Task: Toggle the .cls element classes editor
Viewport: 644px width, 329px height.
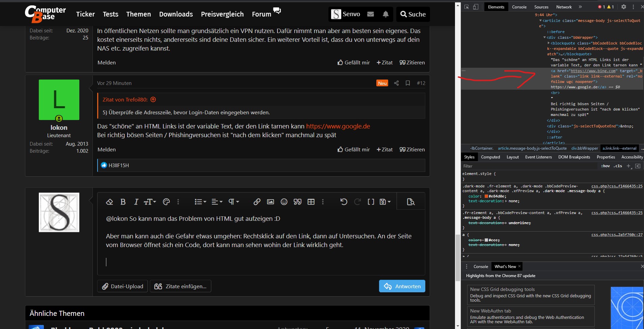Action: 618,166
